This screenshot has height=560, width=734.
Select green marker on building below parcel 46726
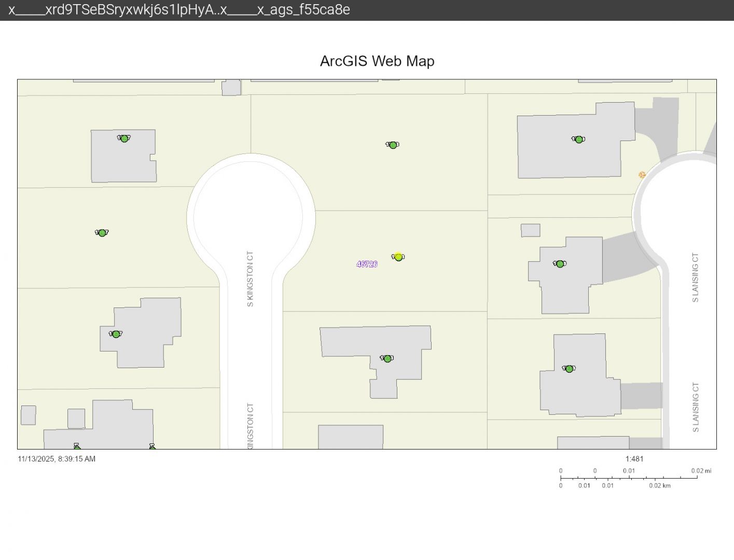click(387, 358)
